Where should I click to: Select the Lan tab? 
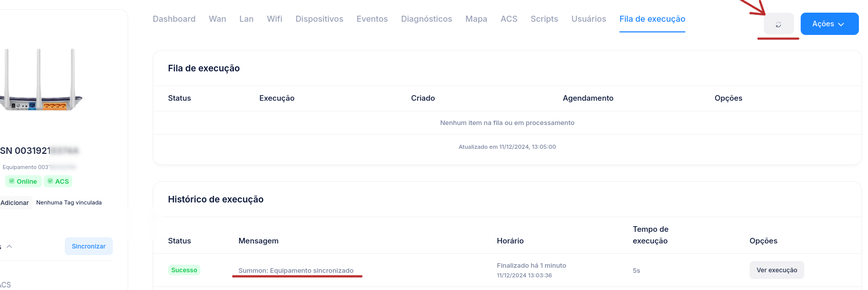(246, 19)
